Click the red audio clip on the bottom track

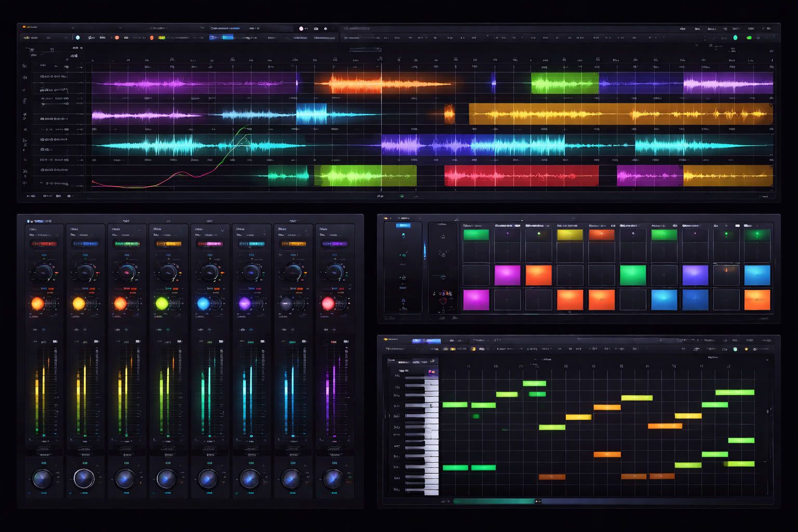coord(521,176)
